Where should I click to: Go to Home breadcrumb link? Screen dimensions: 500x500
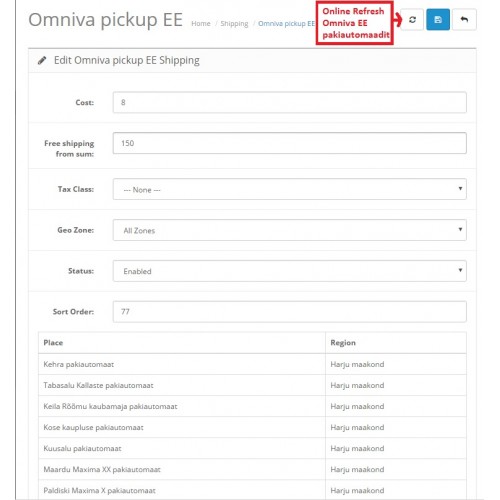pyautogui.click(x=201, y=24)
